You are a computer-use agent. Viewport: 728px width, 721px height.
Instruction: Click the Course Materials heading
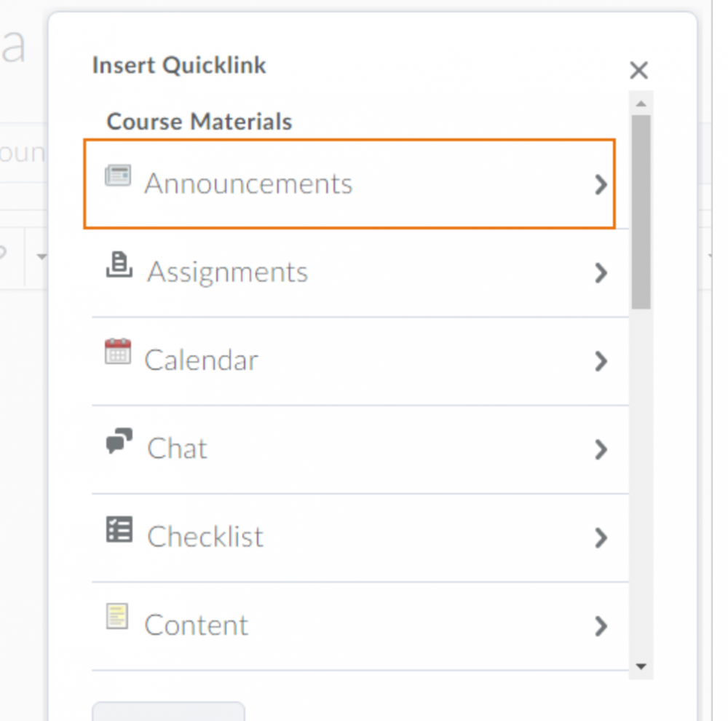[x=199, y=122]
